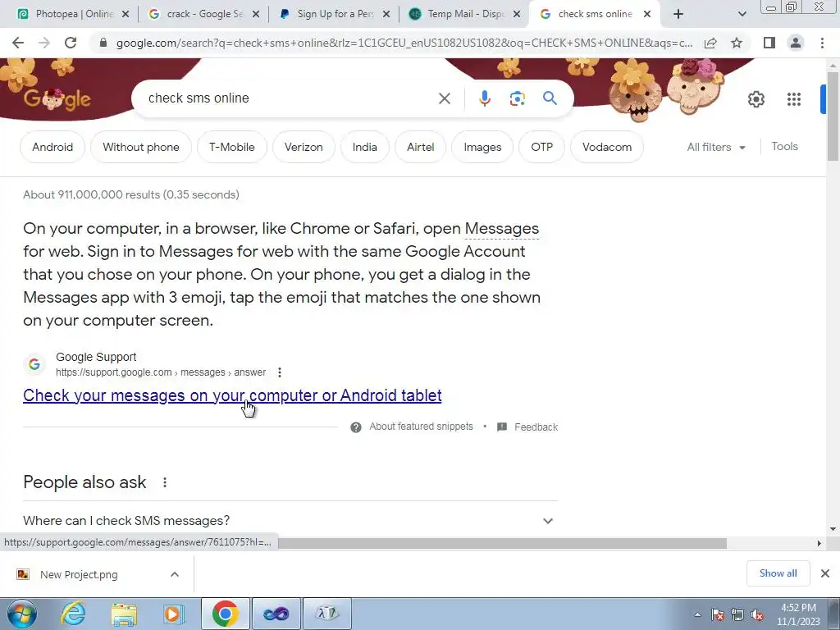Open the Windows Start menu
This screenshot has width=840, height=630.
pyautogui.click(x=22, y=614)
